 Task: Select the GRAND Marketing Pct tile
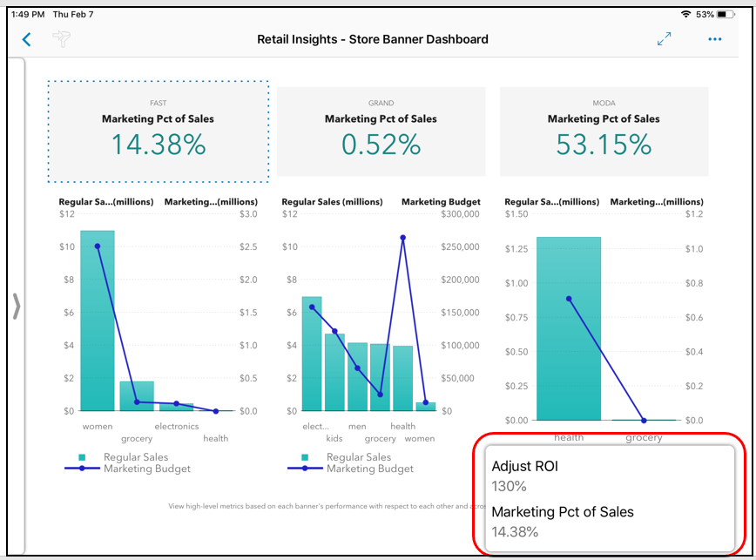point(381,132)
